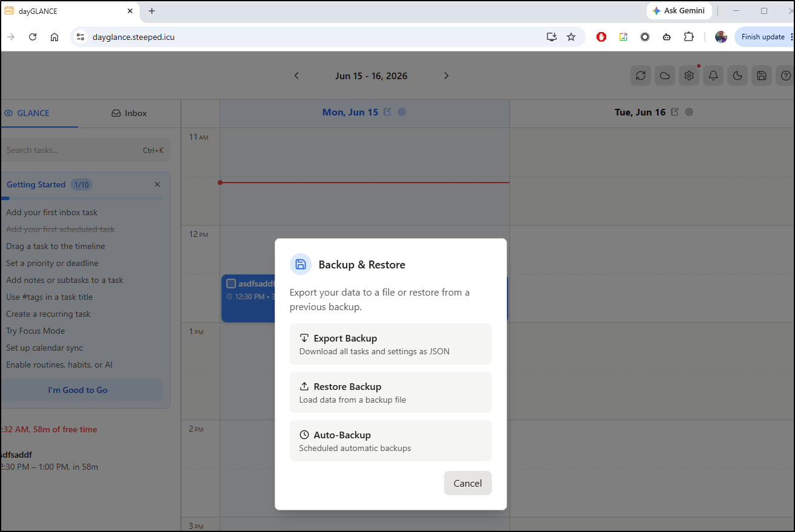The height and width of the screenshot is (532, 795).
Task: Click the '58m of free time' summary
Action: [x=65, y=429]
